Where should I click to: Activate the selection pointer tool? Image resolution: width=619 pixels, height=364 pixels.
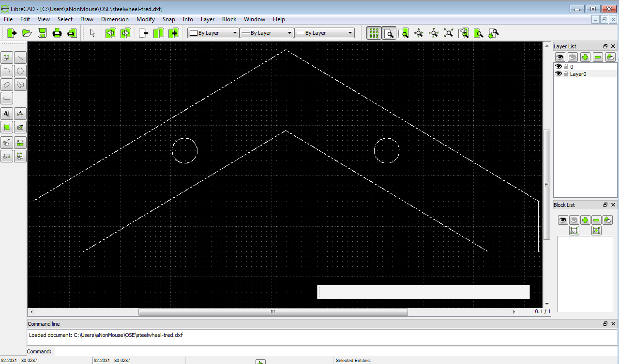click(x=93, y=33)
